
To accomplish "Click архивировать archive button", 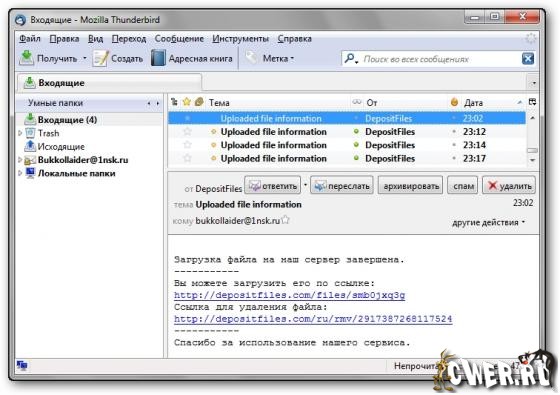I will 410,185.
